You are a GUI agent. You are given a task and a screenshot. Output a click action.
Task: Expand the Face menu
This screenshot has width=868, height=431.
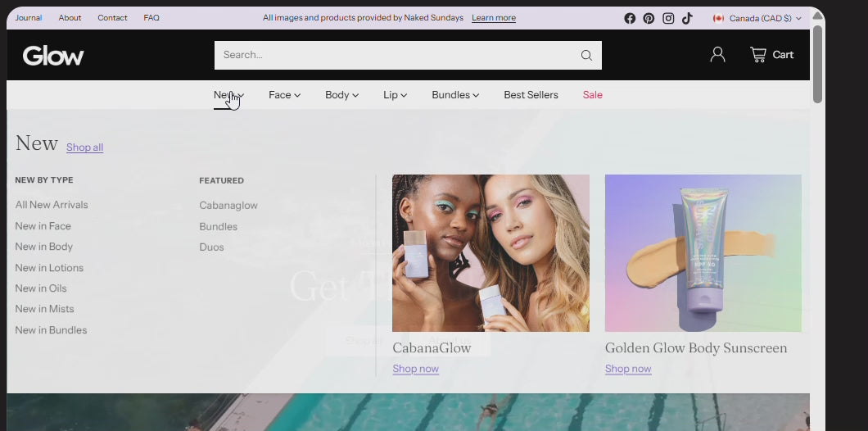(284, 95)
